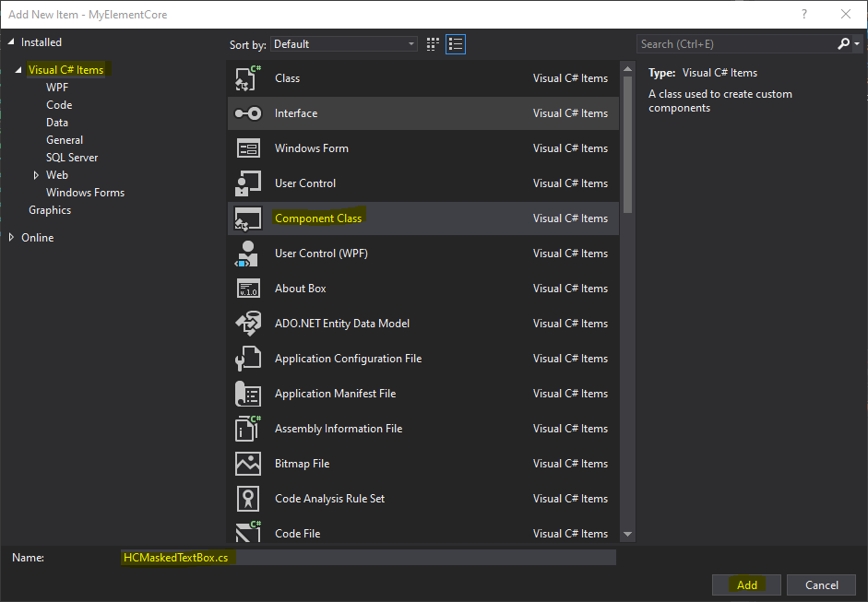Click the Application Manifest File icon
This screenshot has height=602, width=868.
click(x=248, y=394)
